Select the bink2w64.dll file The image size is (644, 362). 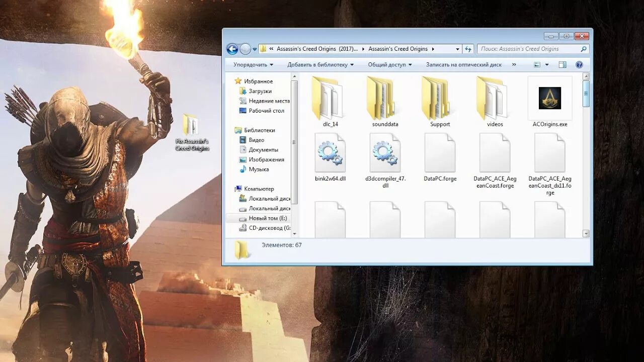[330, 157]
